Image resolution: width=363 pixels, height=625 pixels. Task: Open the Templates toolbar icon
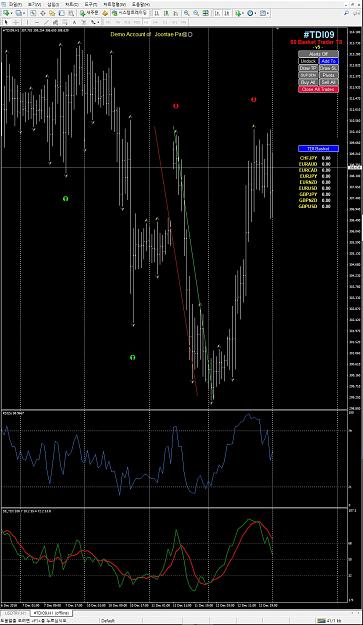[263, 13]
